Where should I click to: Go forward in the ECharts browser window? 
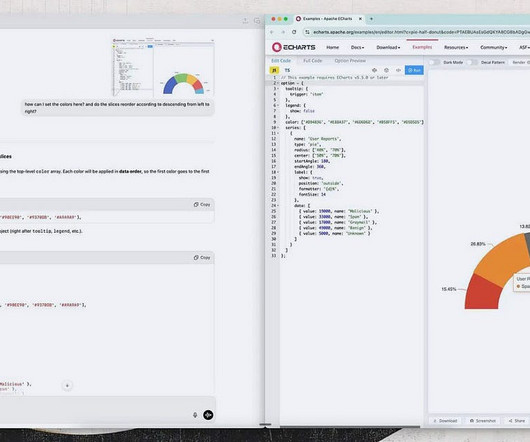click(283, 32)
